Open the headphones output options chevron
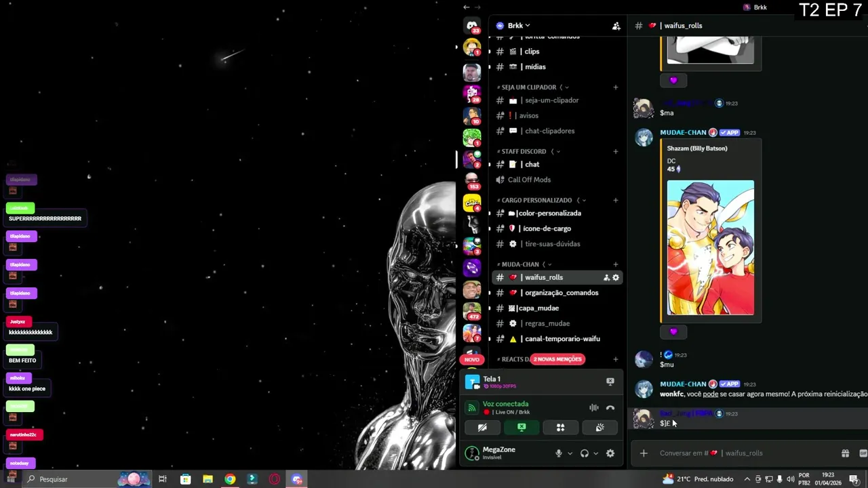 tap(595, 453)
